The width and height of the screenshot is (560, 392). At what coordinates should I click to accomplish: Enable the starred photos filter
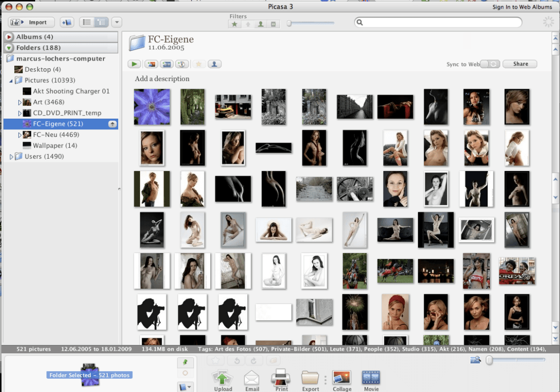pyautogui.click(x=234, y=23)
